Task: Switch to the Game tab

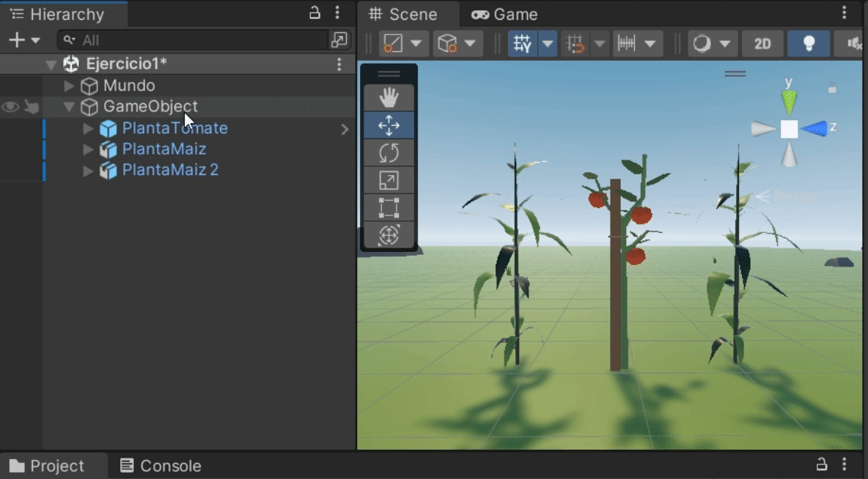Action: tap(505, 15)
